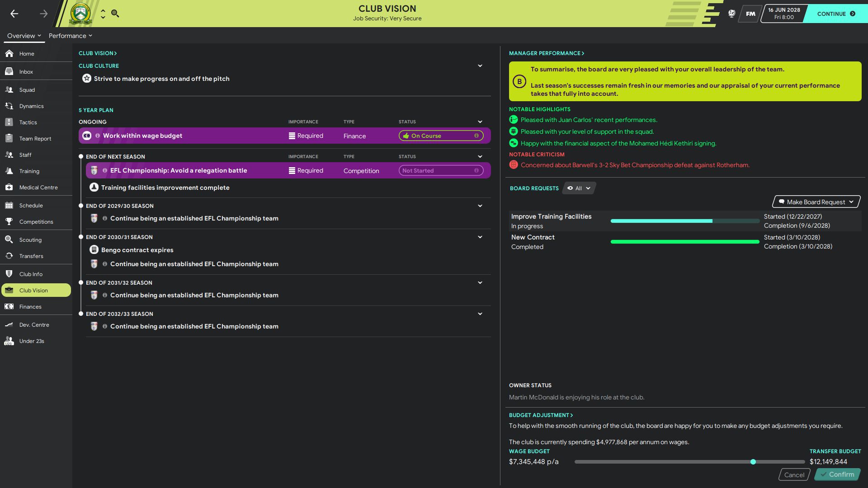Click the date 16 Jun 2028 box

[x=784, y=14]
